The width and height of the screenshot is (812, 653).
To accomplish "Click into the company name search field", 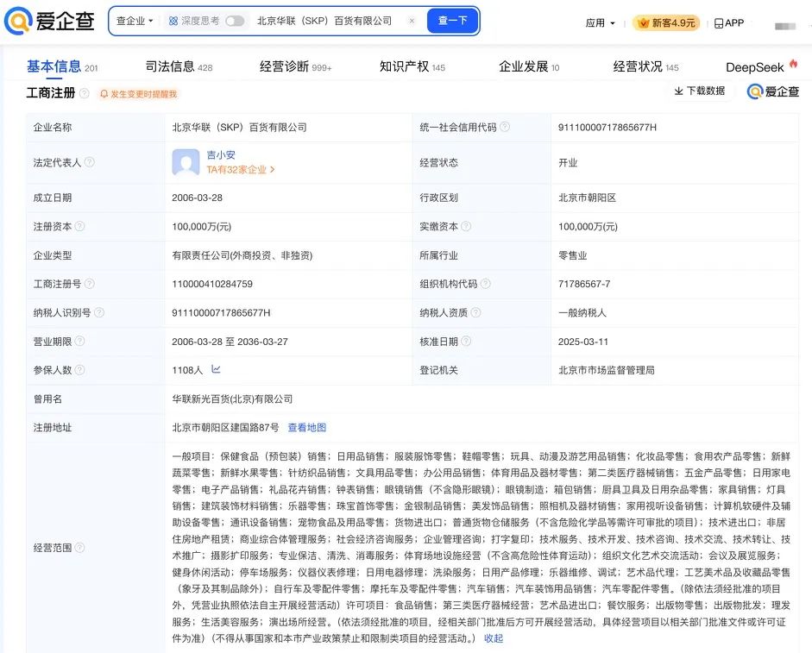I will (x=326, y=21).
